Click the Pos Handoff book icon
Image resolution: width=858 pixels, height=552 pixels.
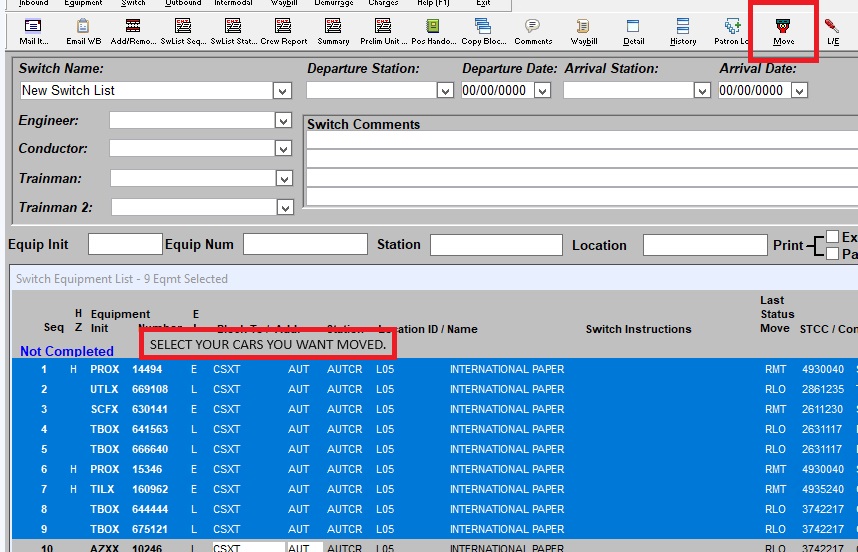point(433,32)
